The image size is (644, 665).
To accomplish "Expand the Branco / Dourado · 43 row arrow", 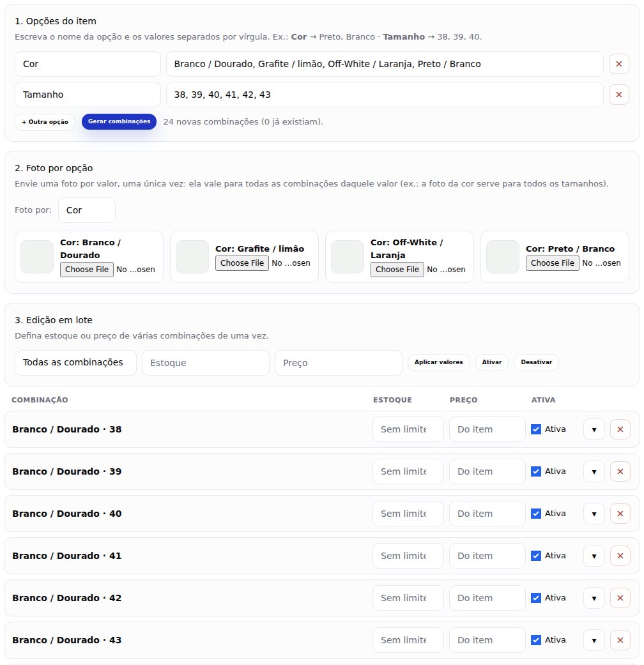I will (594, 640).
